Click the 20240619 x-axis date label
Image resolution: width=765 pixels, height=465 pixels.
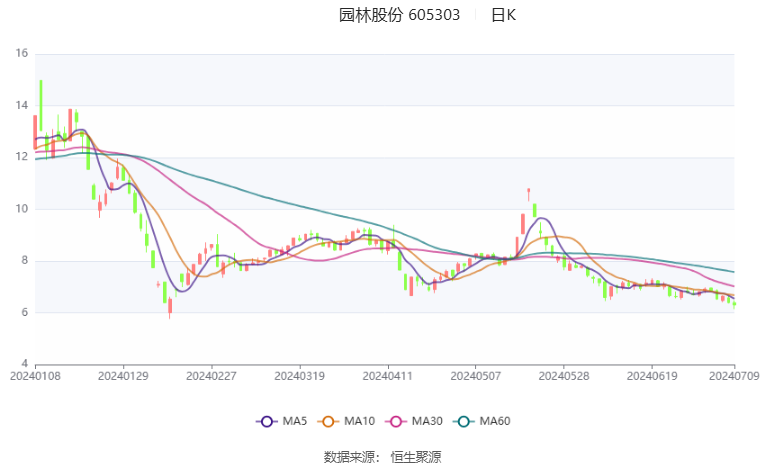click(652, 376)
